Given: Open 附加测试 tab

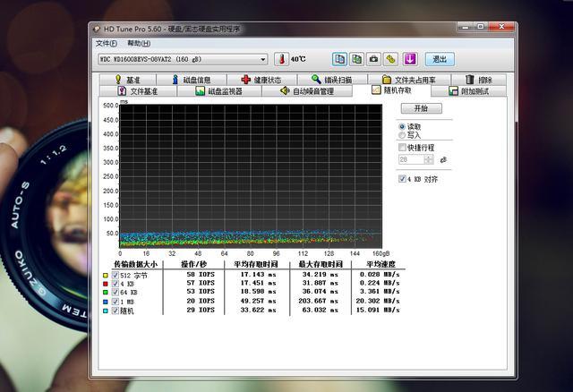Looking at the screenshot, I should point(469,91).
